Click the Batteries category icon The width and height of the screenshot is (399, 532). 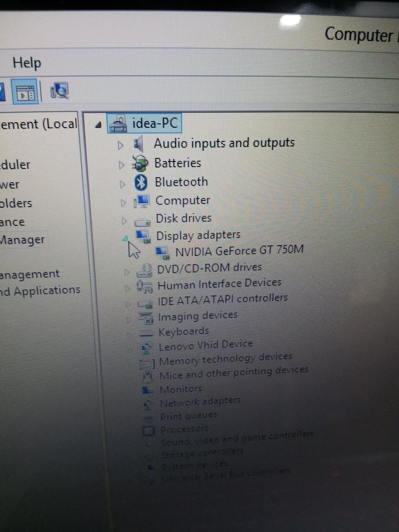click(x=140, y=164)
